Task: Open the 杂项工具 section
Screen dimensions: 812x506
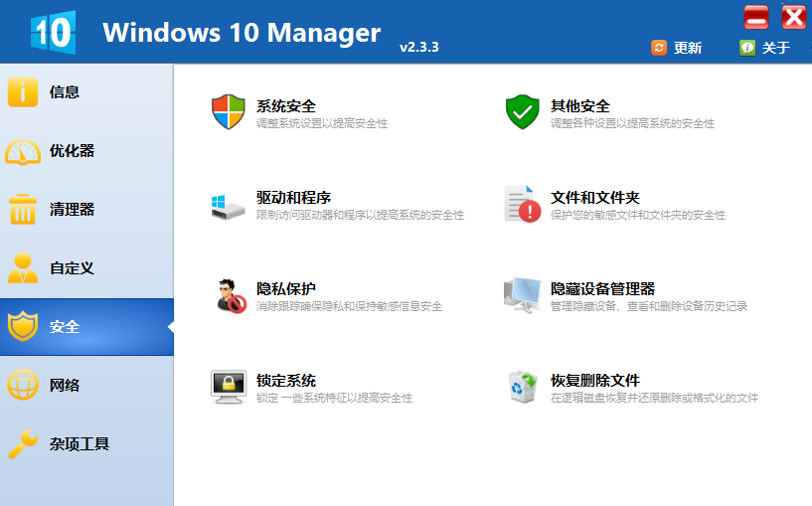Action: pos(86,443)
